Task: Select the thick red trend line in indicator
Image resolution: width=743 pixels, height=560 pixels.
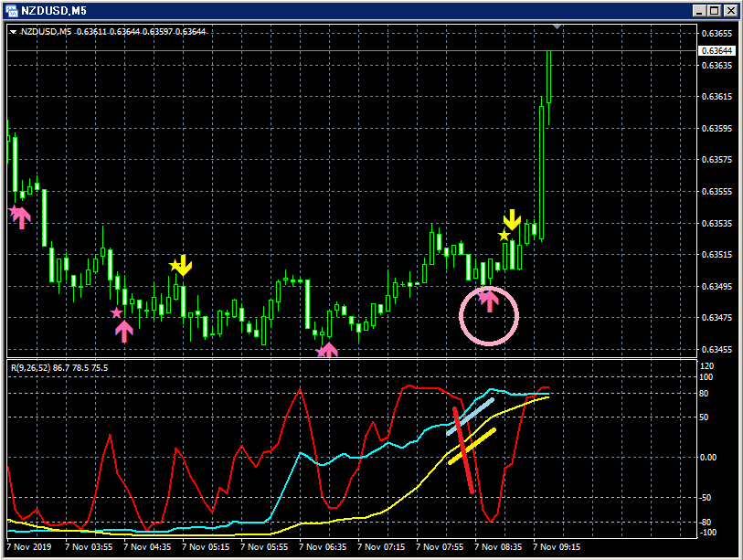Action: [x=463, y=450]
